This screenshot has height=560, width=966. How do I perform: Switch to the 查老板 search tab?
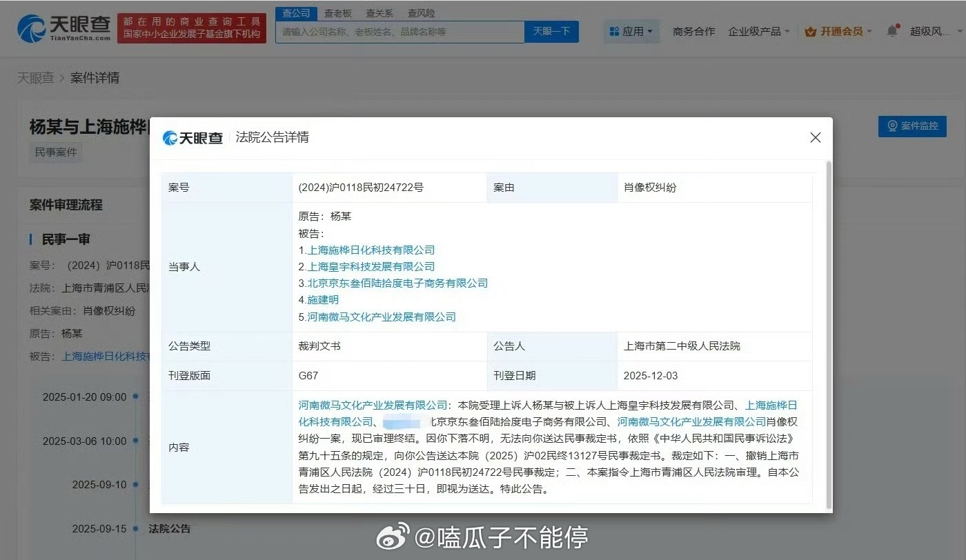pyautogui.click(x=336, y=12)
